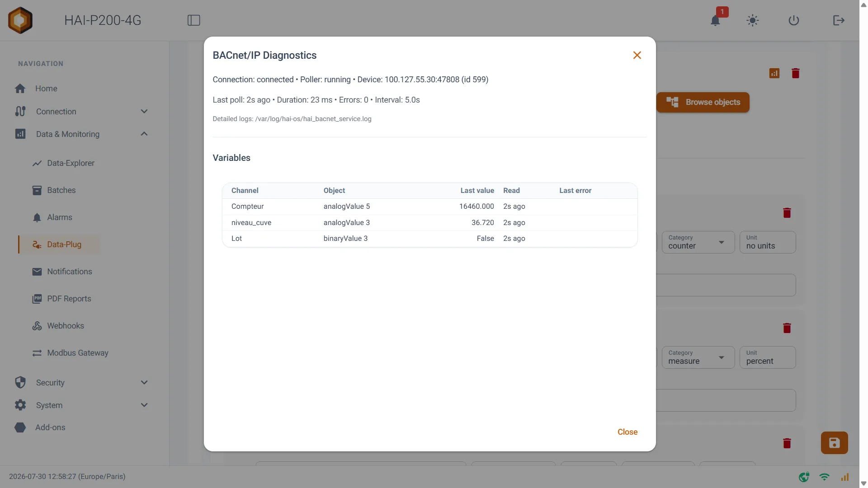Close the BACnet/IP Diagnostics dialog with X
This screenshot has width=868, height=488.
point(637,55)
